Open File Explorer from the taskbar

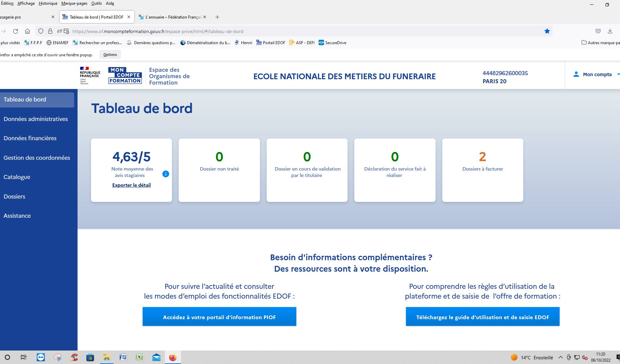(107, 357)
